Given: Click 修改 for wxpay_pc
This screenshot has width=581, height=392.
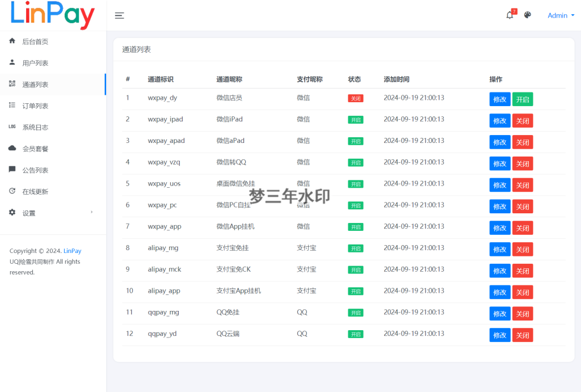Looking at the screenshot, I should tap(500, 206).
